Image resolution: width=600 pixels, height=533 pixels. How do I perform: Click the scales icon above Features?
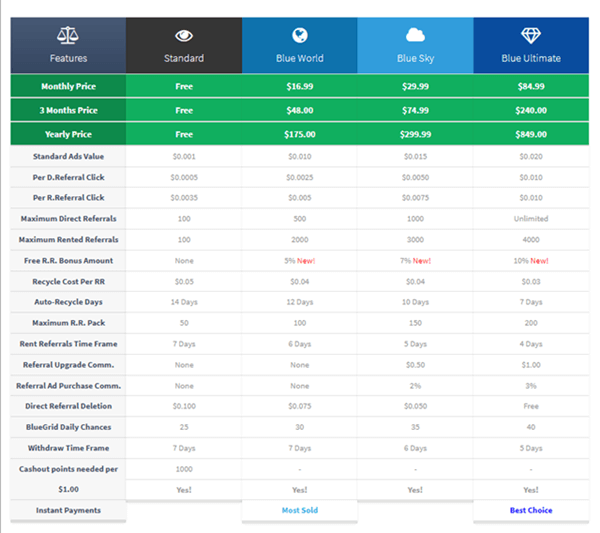(x=68, y=36)
